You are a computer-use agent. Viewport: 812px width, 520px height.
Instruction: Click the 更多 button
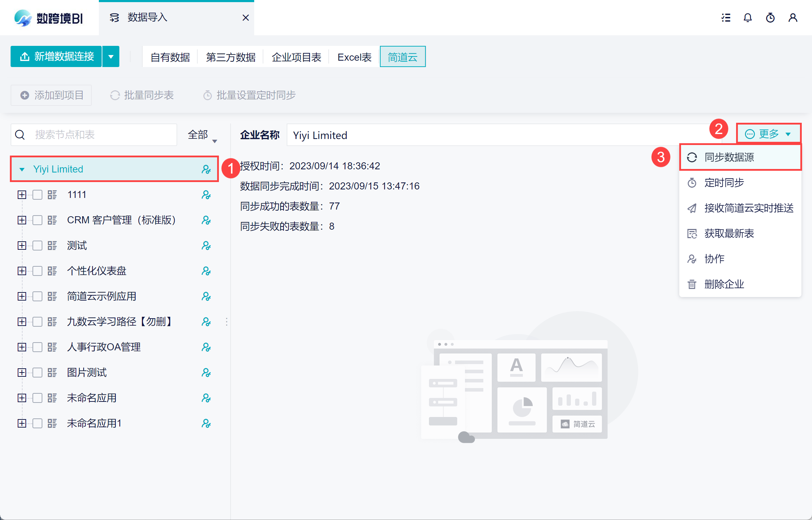click(768, 134)
